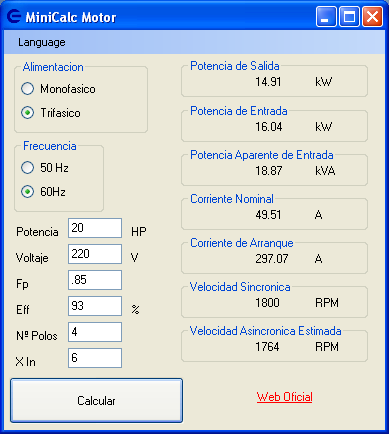Click the Calcular button

(x=96, y=400)
